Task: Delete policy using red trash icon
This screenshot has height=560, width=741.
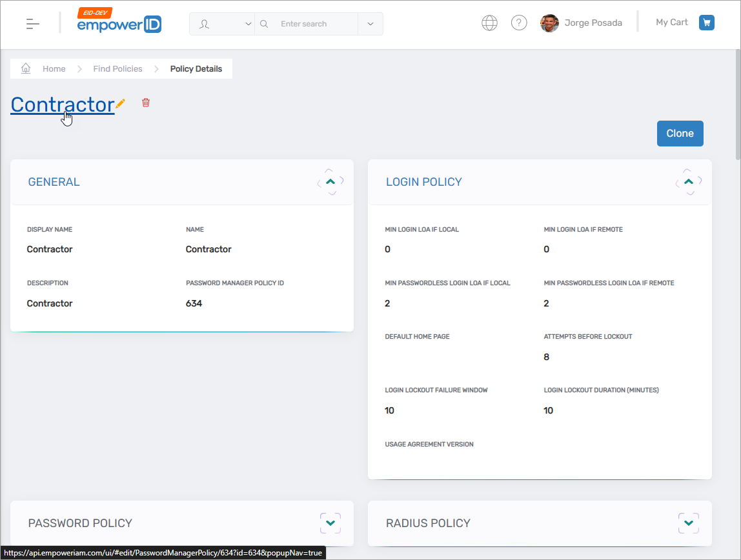Action: [x=146, y=103]
